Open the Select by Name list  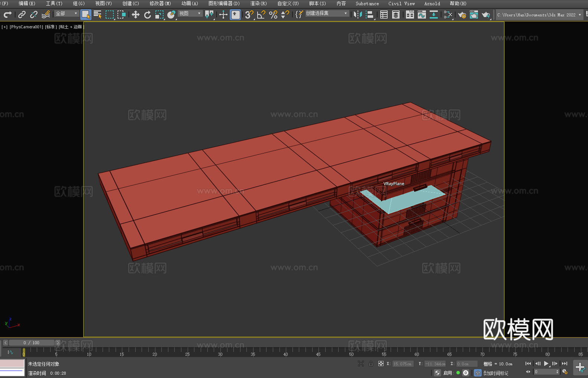98,14
